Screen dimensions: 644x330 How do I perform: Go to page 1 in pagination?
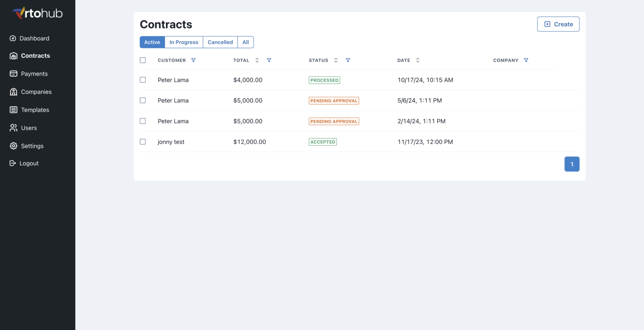coord(572,164)
